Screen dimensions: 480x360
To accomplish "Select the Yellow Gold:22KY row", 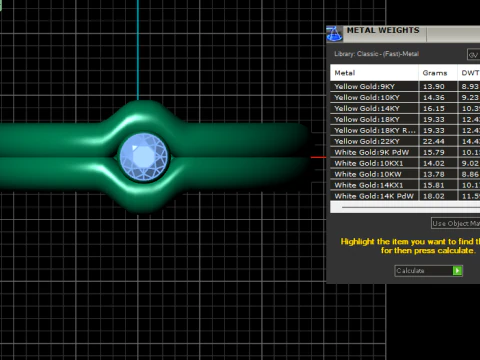I will 405,141.
